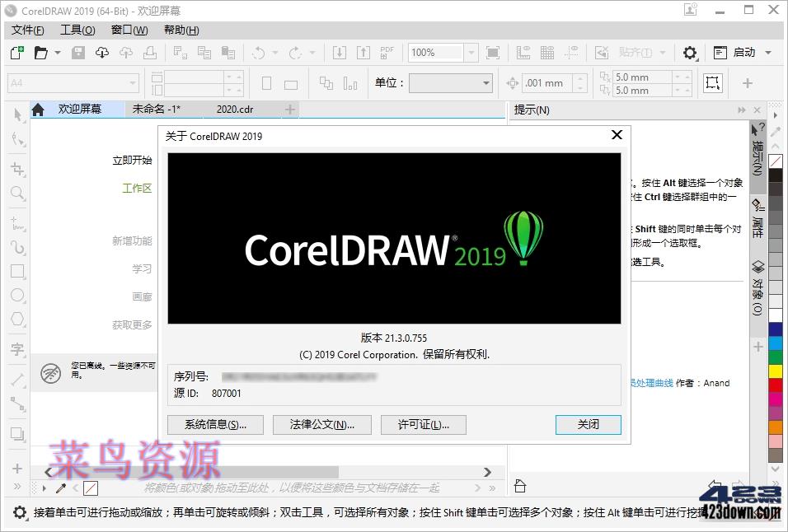The width and height of the screenshot is (788, 532).
Task: Open the PDF export icon on toolbar
Action: tap(386, 52)
